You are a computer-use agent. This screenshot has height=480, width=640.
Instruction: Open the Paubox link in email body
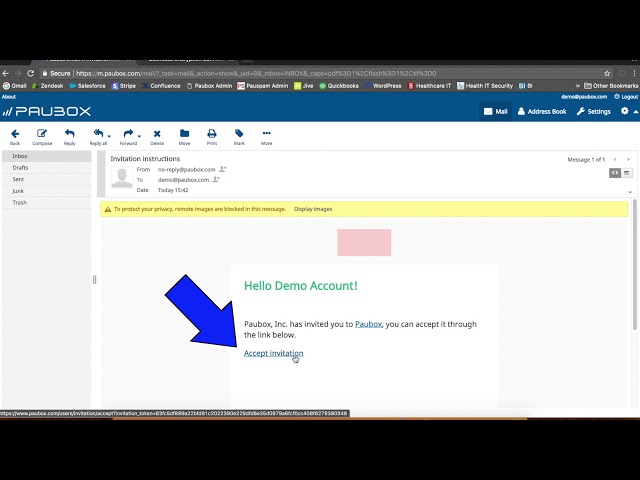coord(368,324)
